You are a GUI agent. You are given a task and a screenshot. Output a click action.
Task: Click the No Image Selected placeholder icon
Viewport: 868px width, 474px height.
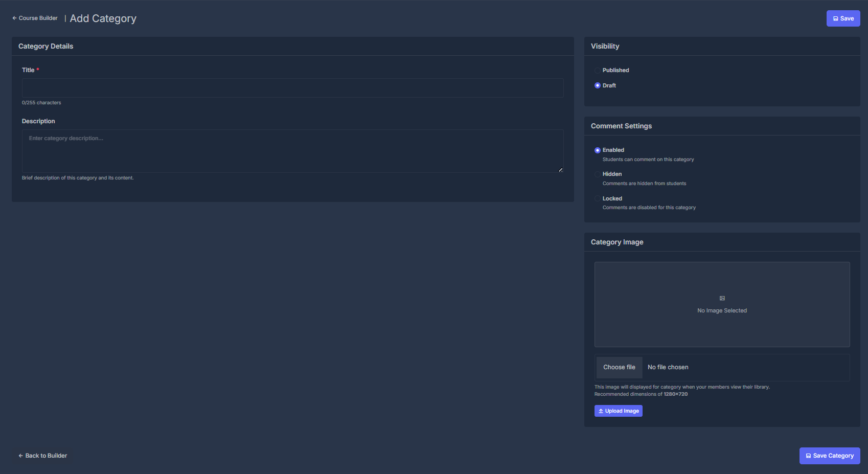pos(722,298)
